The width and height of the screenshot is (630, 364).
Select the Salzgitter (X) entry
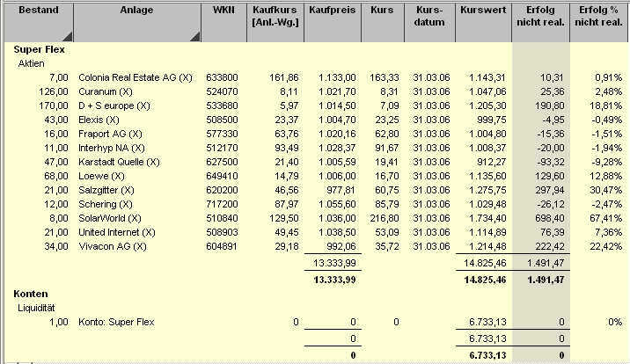[x=106, y=190]
